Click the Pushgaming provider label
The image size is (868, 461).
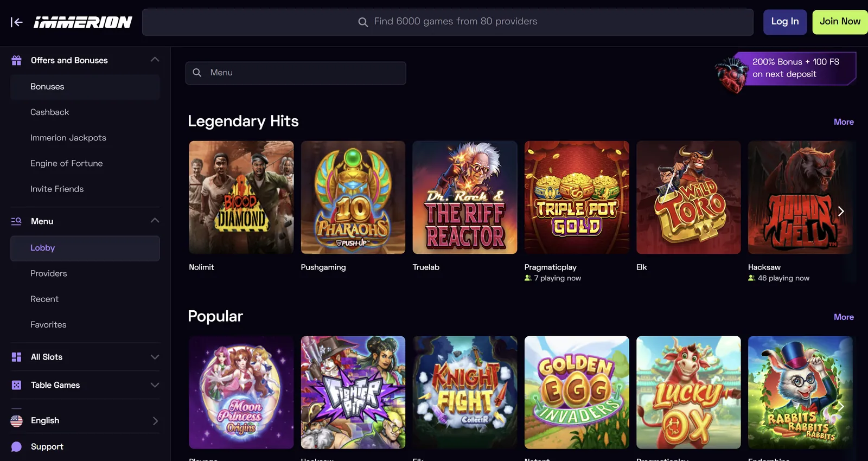pos(323,267)
